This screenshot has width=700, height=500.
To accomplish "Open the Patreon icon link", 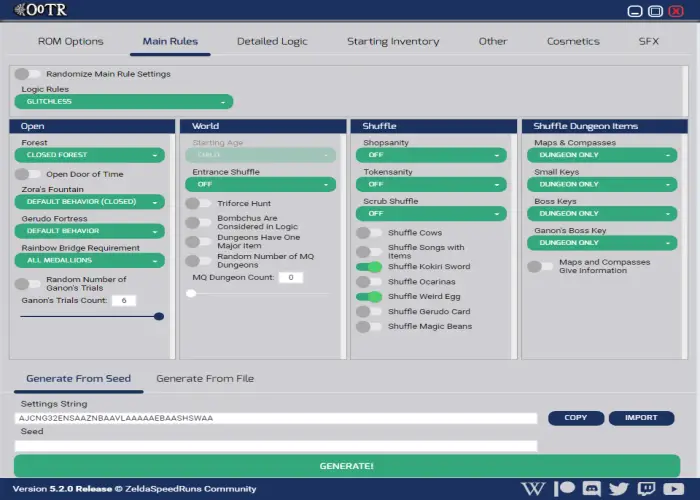I will tap(564, 488).
